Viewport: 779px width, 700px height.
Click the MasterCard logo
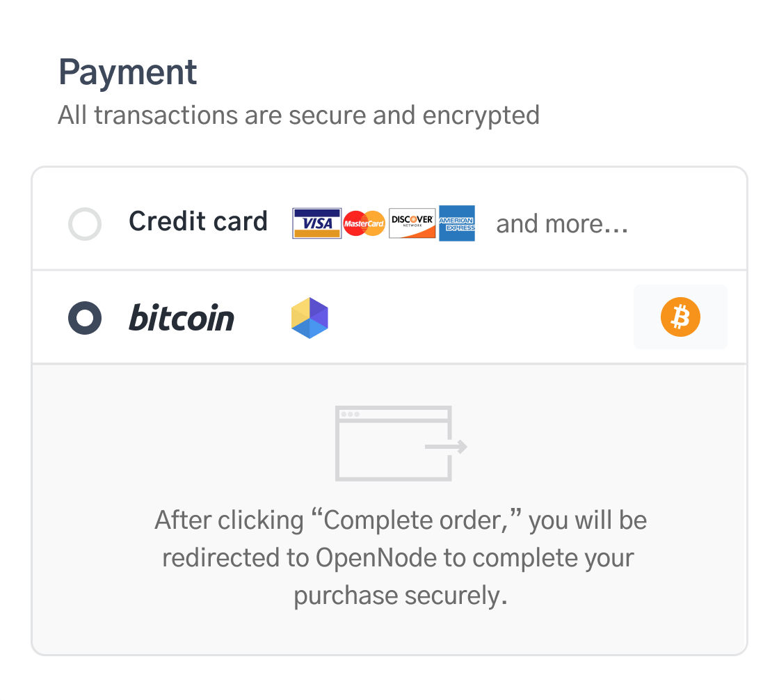pos(364,223)
